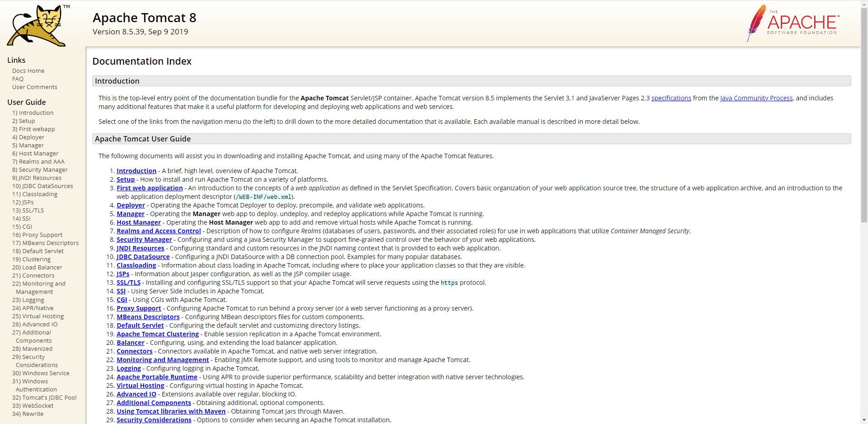Screen dimensions: 868x424
Task: Open the Virtual Hosting list link
Action: [x=141, y=386]
